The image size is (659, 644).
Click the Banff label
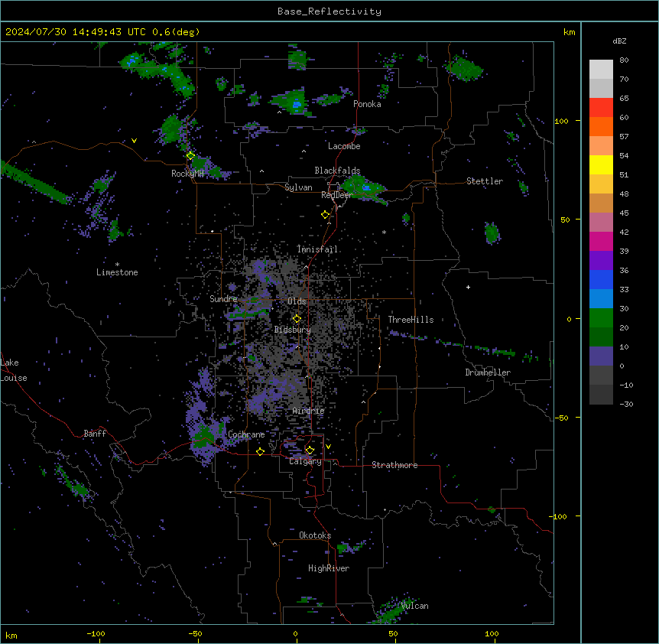(95, 434)
